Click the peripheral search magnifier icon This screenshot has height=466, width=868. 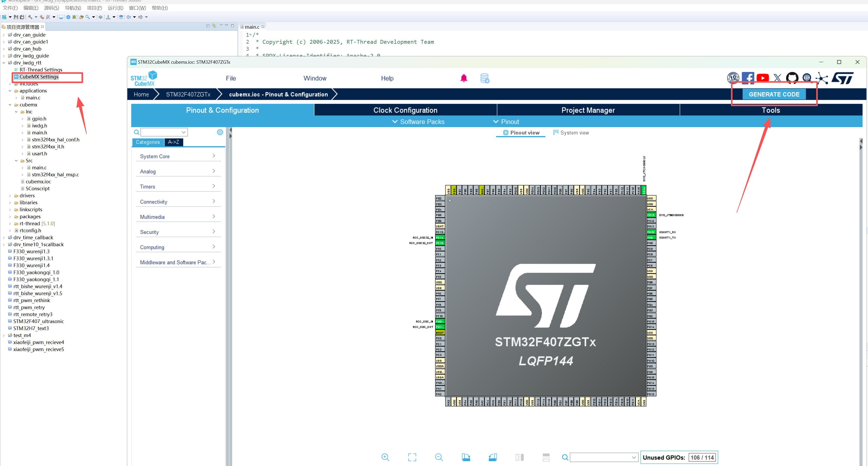tap(136, 132)
